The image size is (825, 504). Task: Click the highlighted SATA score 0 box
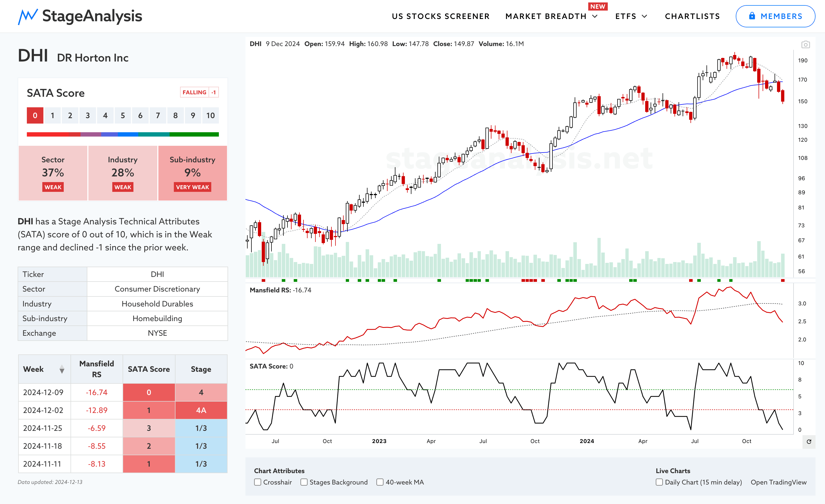point(35,115)
